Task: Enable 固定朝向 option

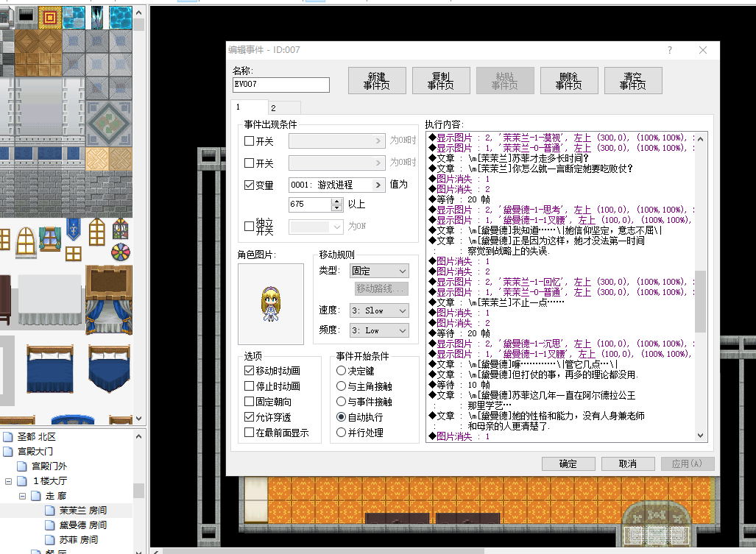Action: [x=250, y=401]
